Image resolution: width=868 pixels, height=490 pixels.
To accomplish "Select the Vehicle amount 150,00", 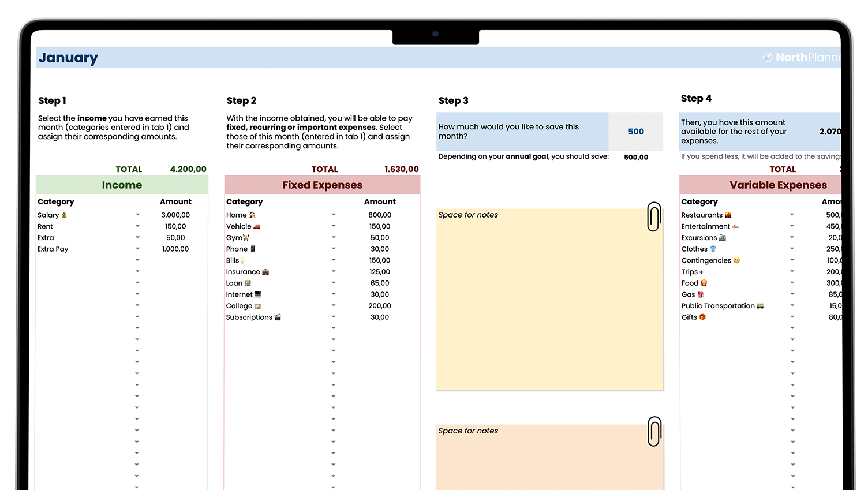I will point(380,226).
